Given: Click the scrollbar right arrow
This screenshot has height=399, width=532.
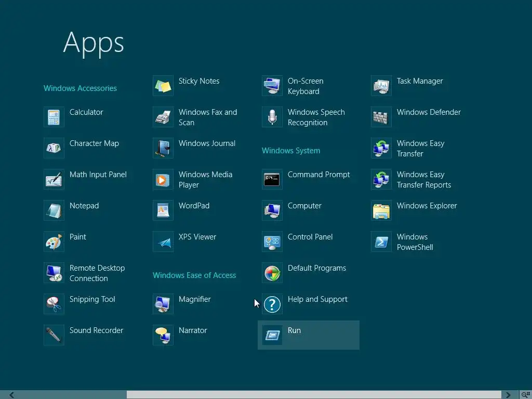Looking at the screenshot, I should 508,395.
